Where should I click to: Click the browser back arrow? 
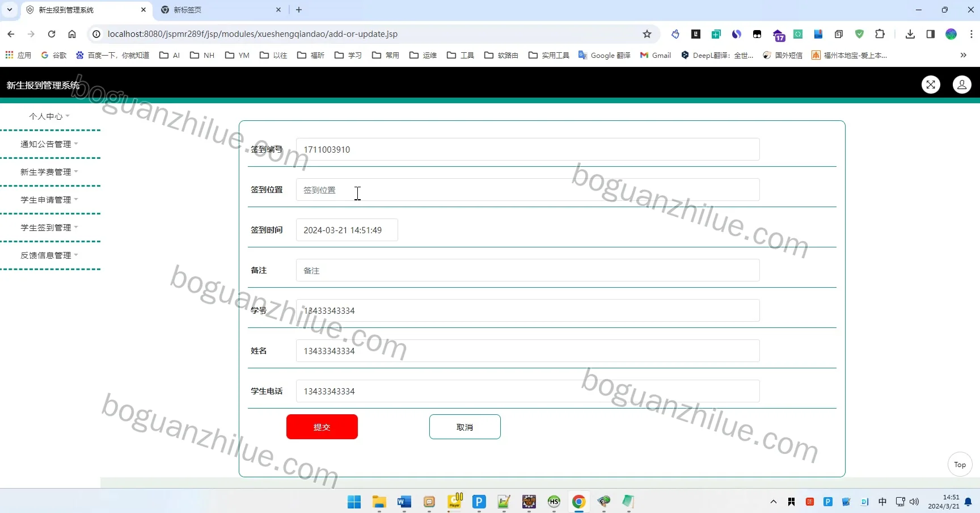point(11,34)
